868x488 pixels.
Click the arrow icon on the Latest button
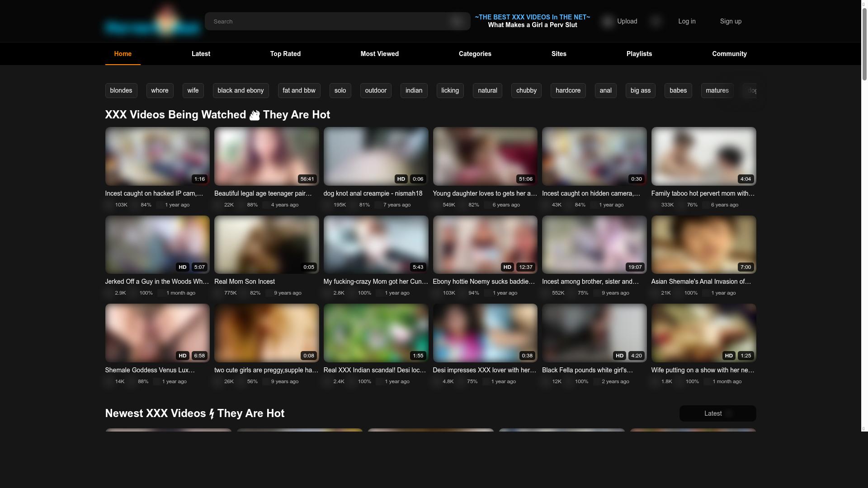(x=728, y=413)
